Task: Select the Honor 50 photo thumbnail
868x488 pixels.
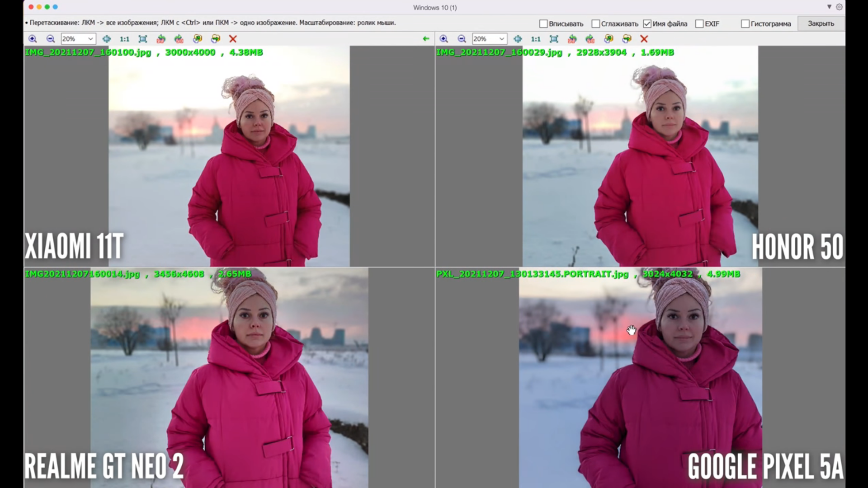Action: (x=640, y=156)
